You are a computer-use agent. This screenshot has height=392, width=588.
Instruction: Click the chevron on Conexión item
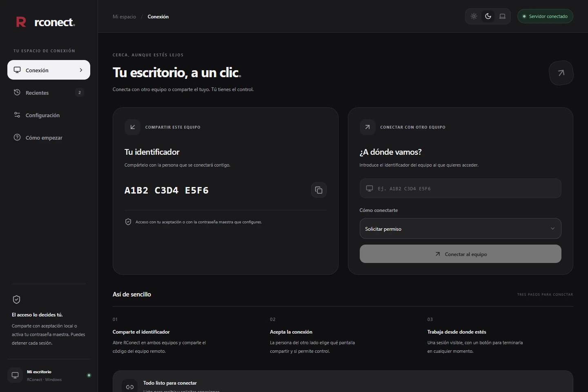click(81, 70)
